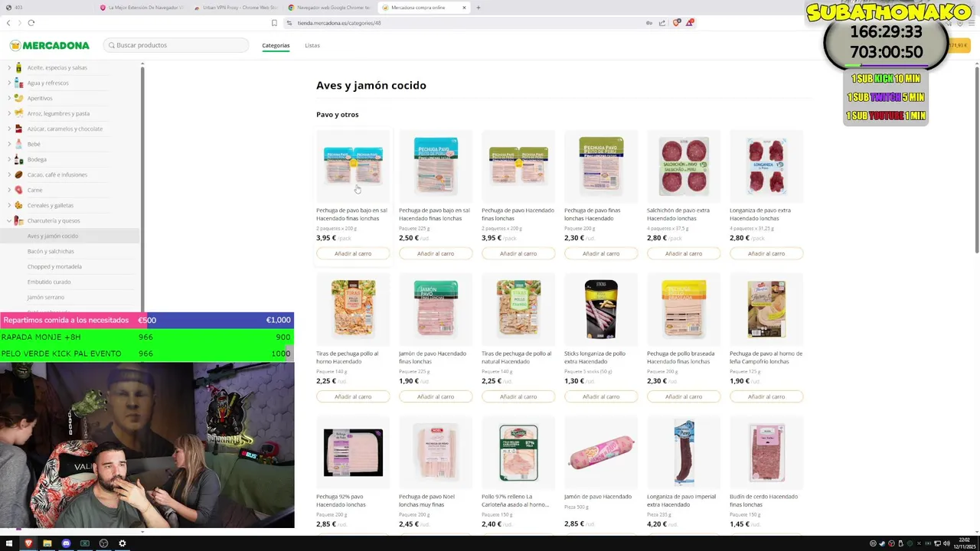Open the orange cart total button
Viewport: 980px width, 551px height.
pyautogui.click(x=958, y=45)
